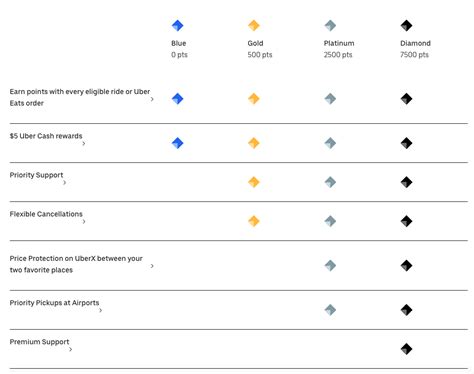
Task: Expand the Flexible Cancellations chevron
Action: pyautogui.click(x=84, y=221)
